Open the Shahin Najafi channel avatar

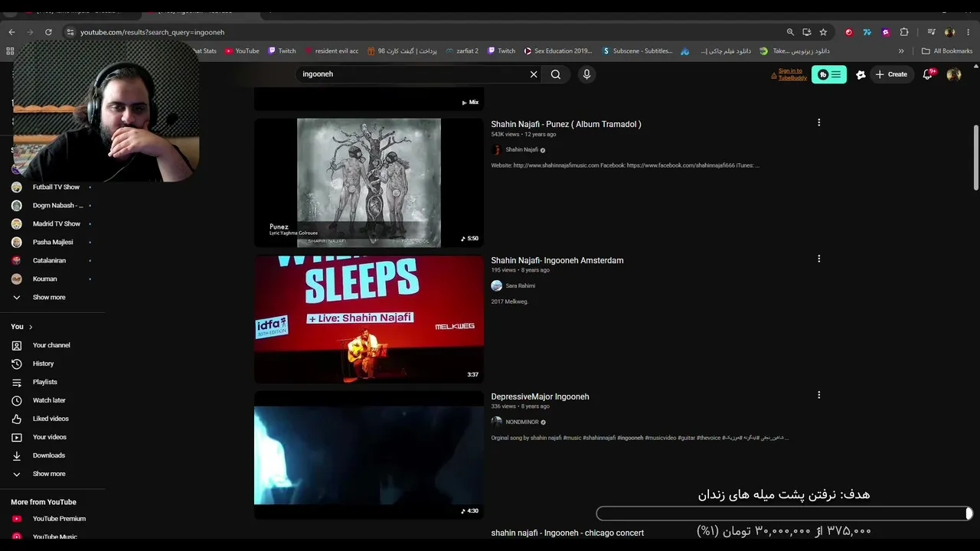[497, 150]
